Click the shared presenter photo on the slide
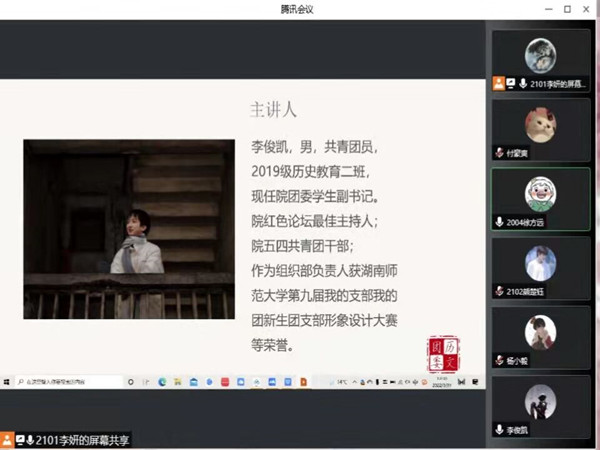Viewport: 600px width, 450px height. 129,228
